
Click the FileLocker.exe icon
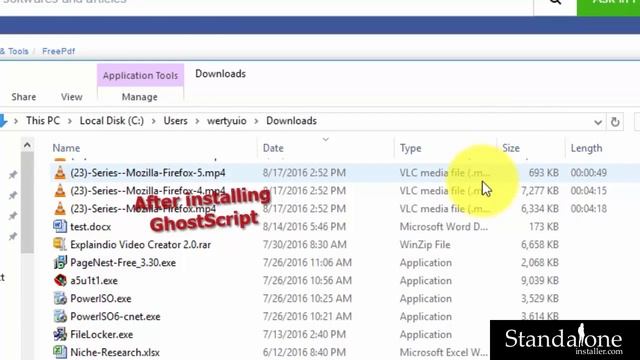[60, 334]
